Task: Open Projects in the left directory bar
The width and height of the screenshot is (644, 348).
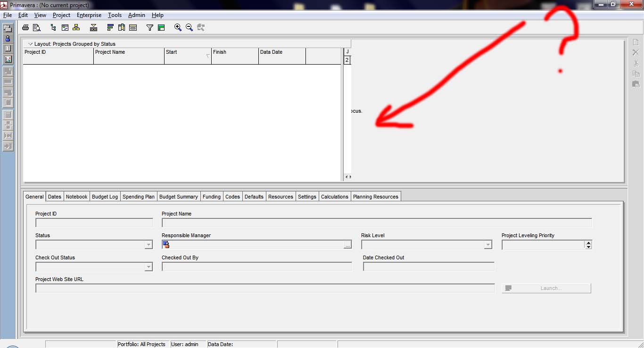Action: [8, 29]
